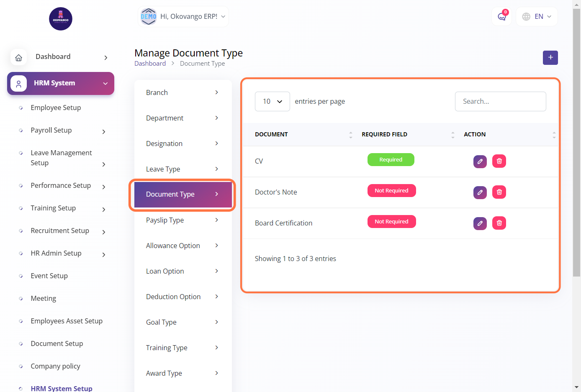Open the chat messages notification icon
This screenshot has width=581, height=392.
pos(501,17)
